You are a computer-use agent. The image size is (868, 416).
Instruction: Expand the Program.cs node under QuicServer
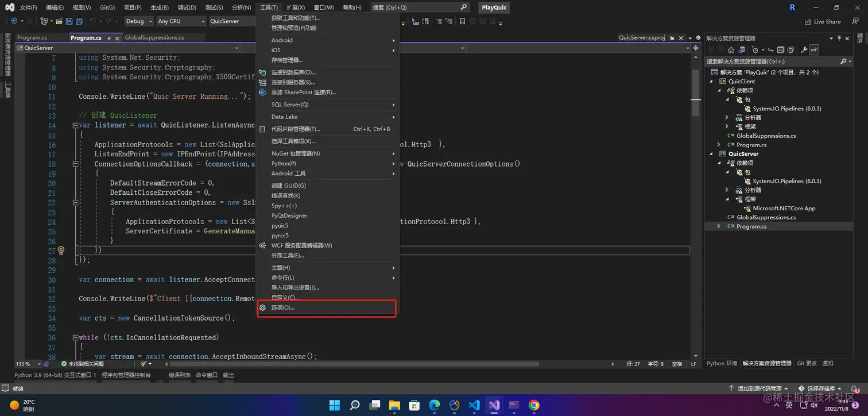click(x=719, y=226)
